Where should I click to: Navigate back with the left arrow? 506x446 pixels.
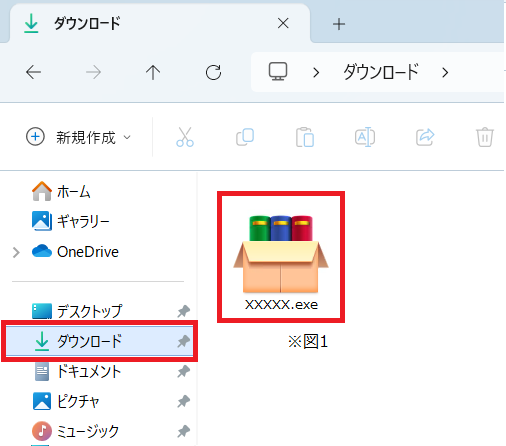pos(33,72)
